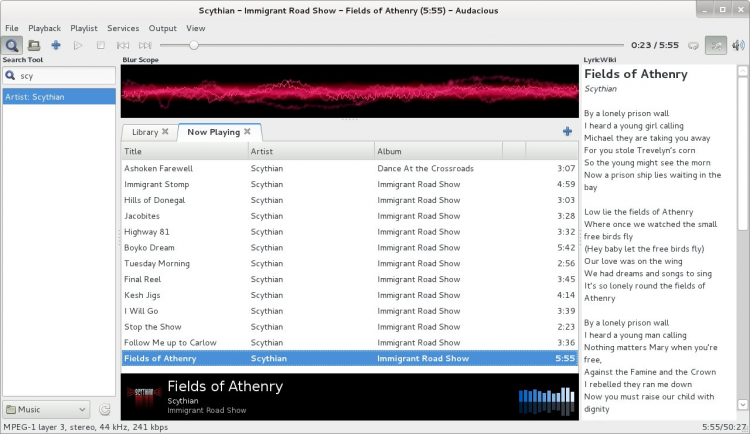Image resolution: width=750 pixels, height=434 pixels.
Task: Open the Playback menu
Action: (44, 28)
